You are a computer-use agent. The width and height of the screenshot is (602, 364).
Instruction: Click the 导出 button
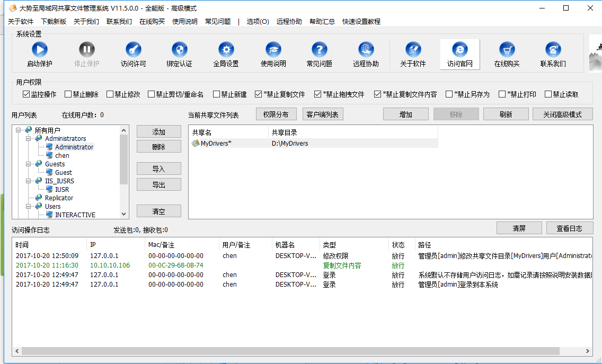(x=159, y=185)
